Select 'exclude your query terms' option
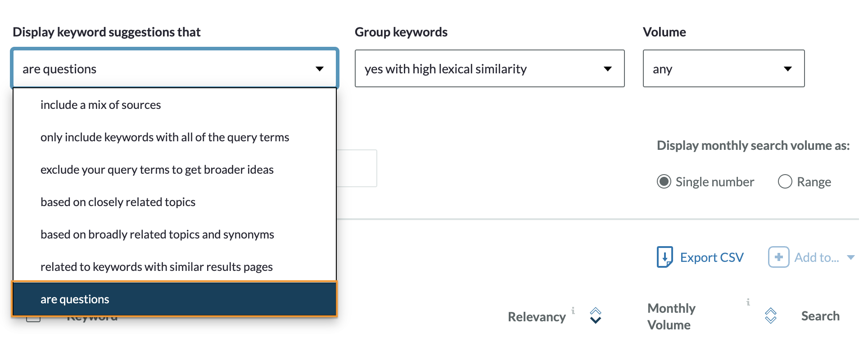The width and height of the screenshot is (868, 342). (157, 170)
